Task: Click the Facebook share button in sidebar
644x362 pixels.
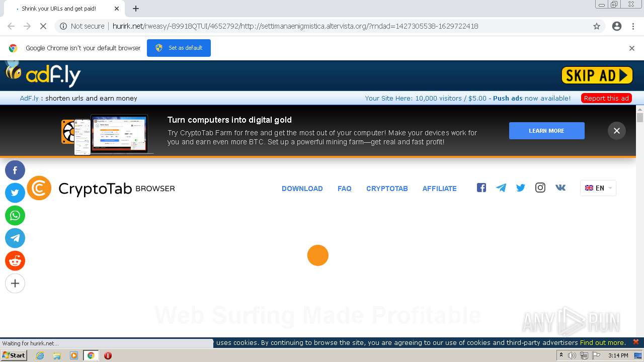Action: coord(15,170)
